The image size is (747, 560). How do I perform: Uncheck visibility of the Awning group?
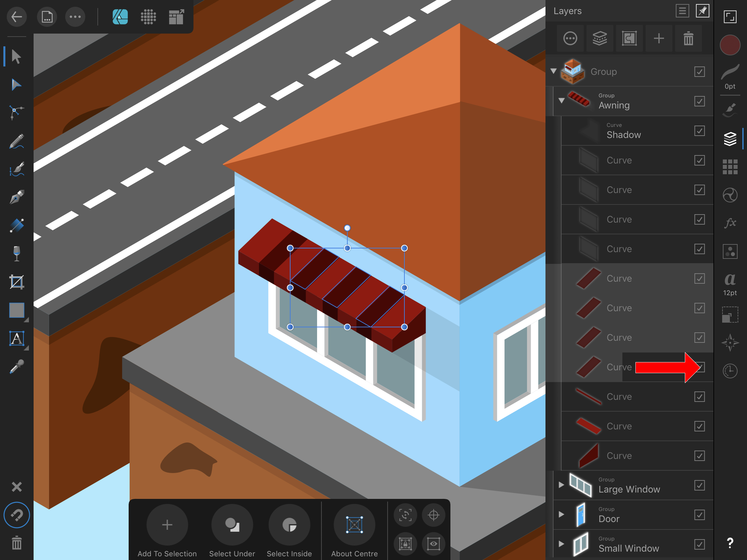(700, 101)
